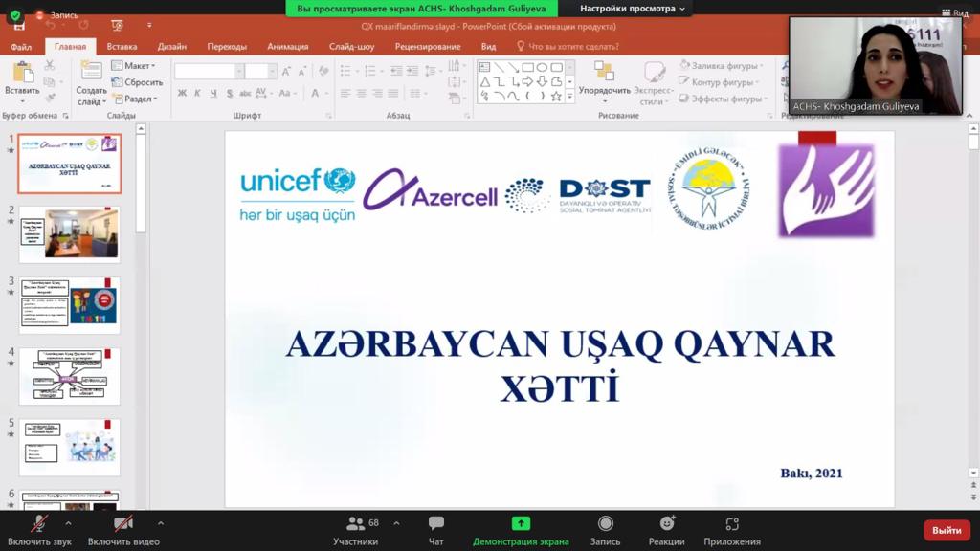The image size is (980, 551).
Task: Click the Clear Formatting eraser icon
Action: tap(323, 71)
